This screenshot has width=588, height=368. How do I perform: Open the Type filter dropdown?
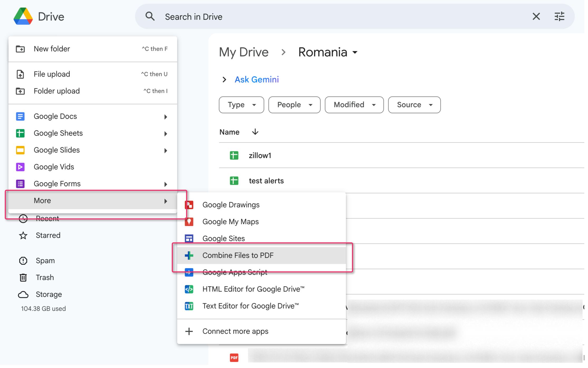pyautogui.click(x=241, y=105)
